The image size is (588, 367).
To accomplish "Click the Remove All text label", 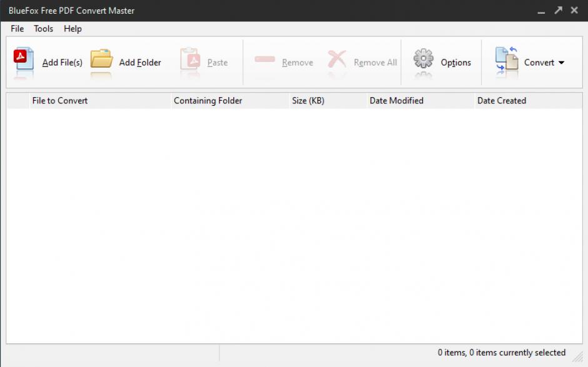I will [x=375, y=63].
